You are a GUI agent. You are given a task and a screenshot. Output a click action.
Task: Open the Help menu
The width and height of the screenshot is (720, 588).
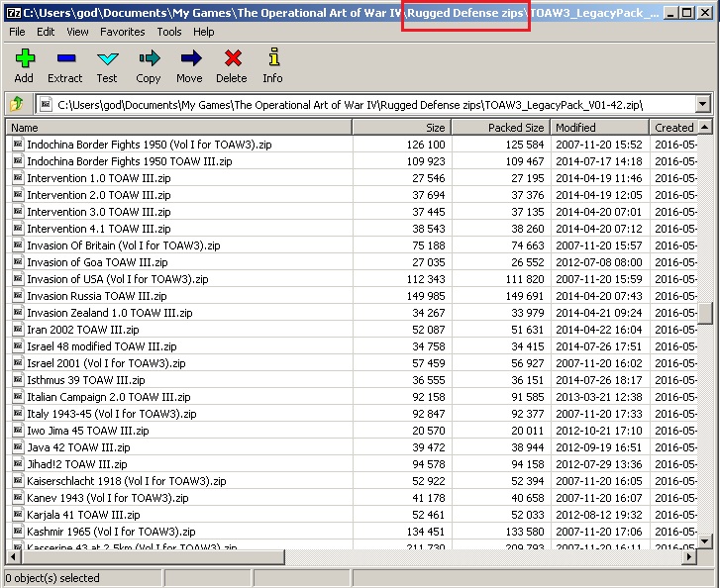click(x=203, y=32)
